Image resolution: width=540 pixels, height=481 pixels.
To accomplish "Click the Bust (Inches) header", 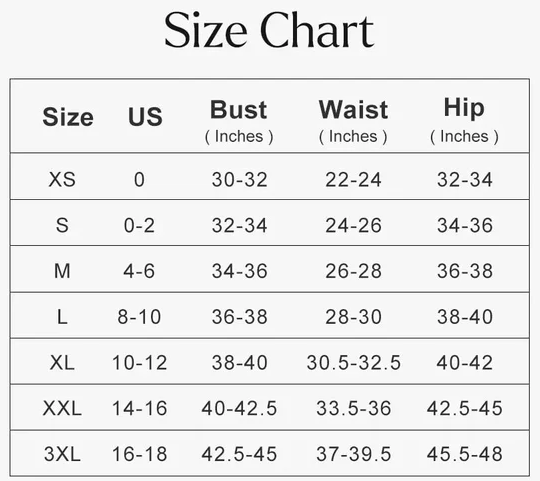I will pyautogui.click(x=239, y=121).
